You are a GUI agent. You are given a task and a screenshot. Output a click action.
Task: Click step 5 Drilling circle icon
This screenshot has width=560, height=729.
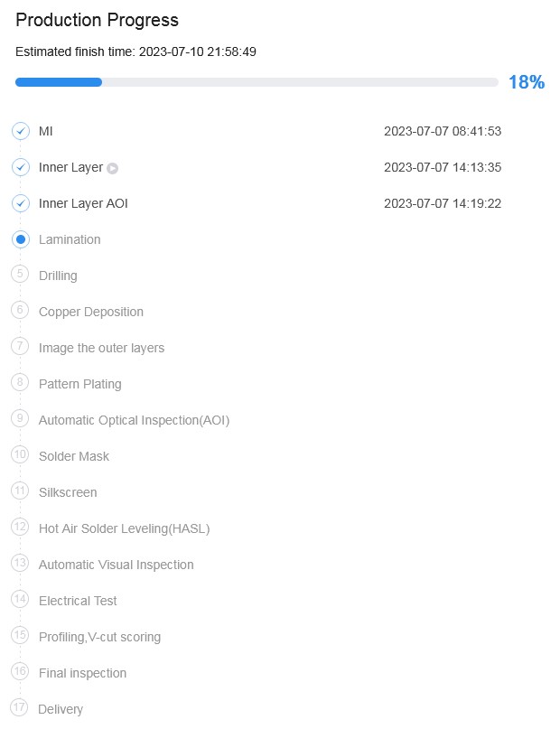tap(21, 274)
